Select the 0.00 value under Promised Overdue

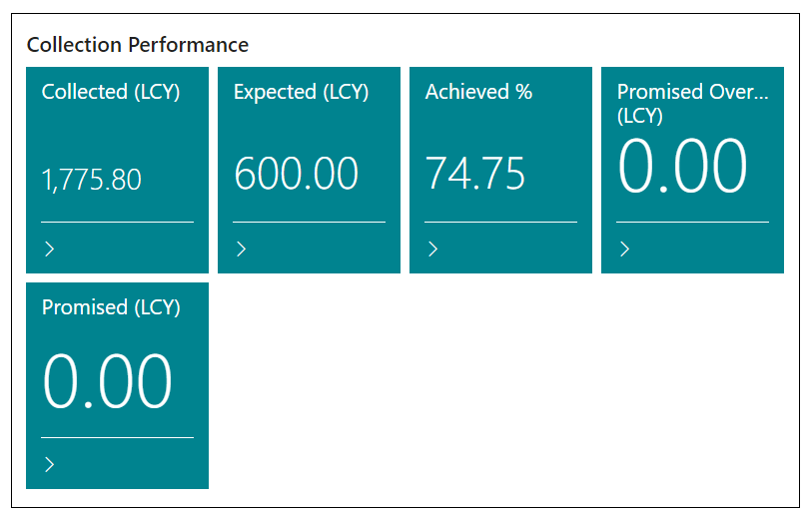[682, 166]
